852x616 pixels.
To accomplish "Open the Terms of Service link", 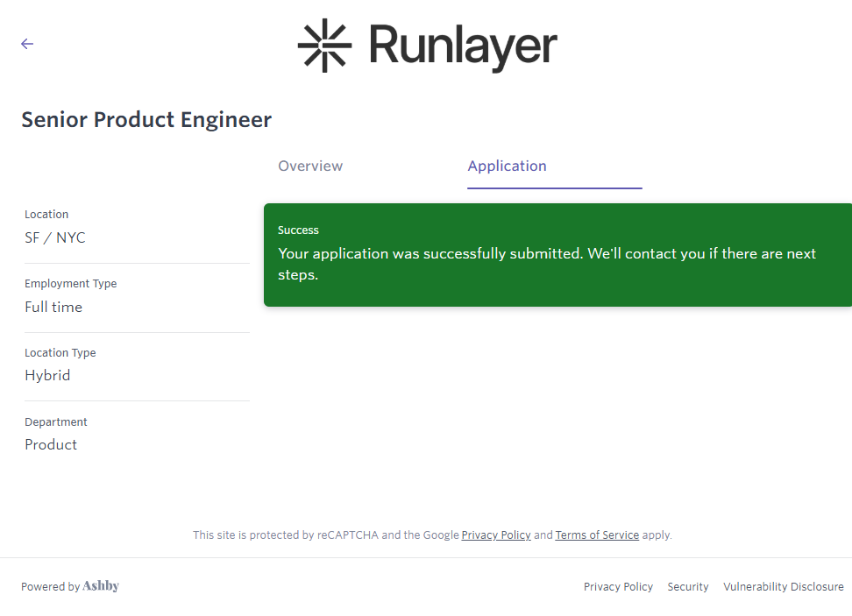I will pos(597,535).
